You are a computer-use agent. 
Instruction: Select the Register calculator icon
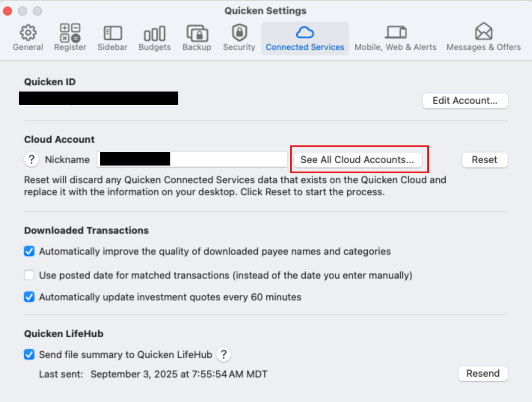[x=70, y=33]
